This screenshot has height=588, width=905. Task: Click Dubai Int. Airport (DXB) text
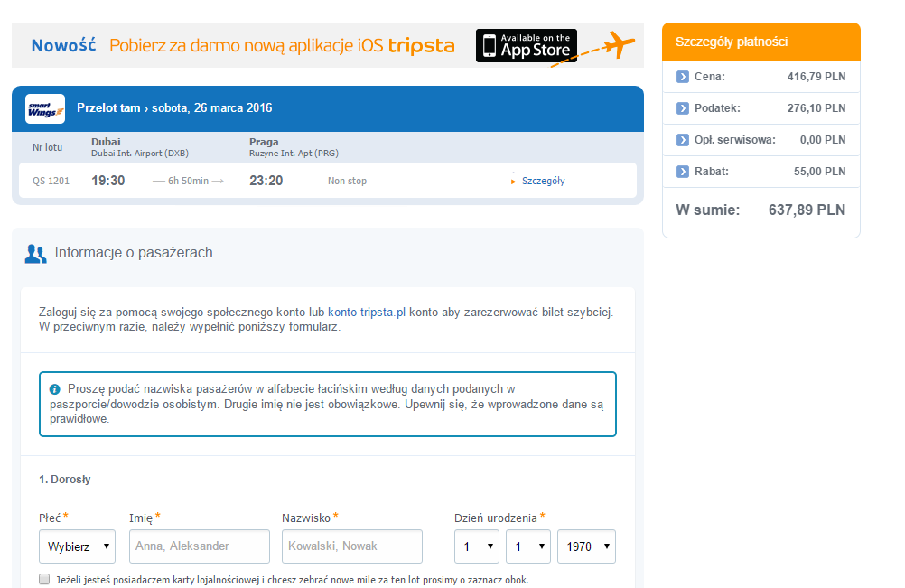point(140,154)
